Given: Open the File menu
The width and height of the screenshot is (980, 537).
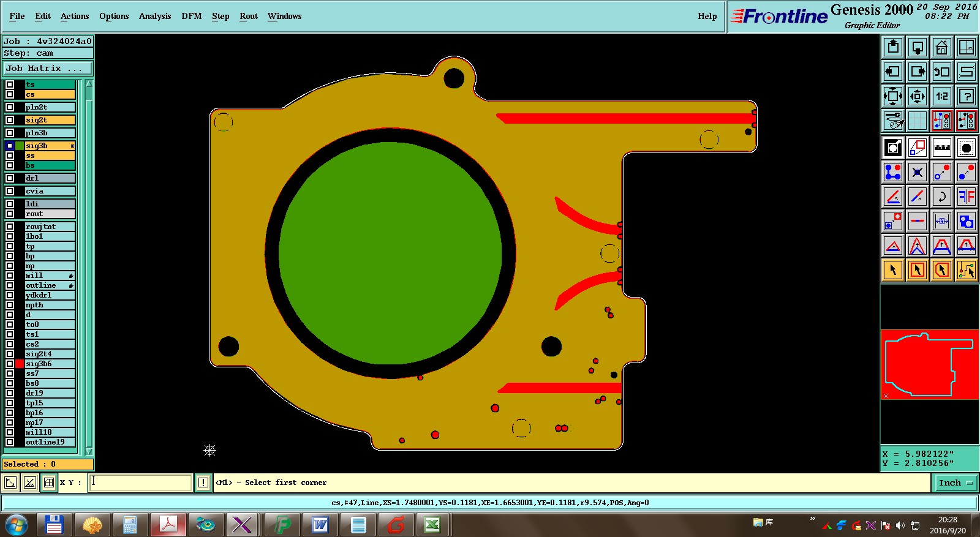Looking at the screenshot, I should [x=17, y=16].
